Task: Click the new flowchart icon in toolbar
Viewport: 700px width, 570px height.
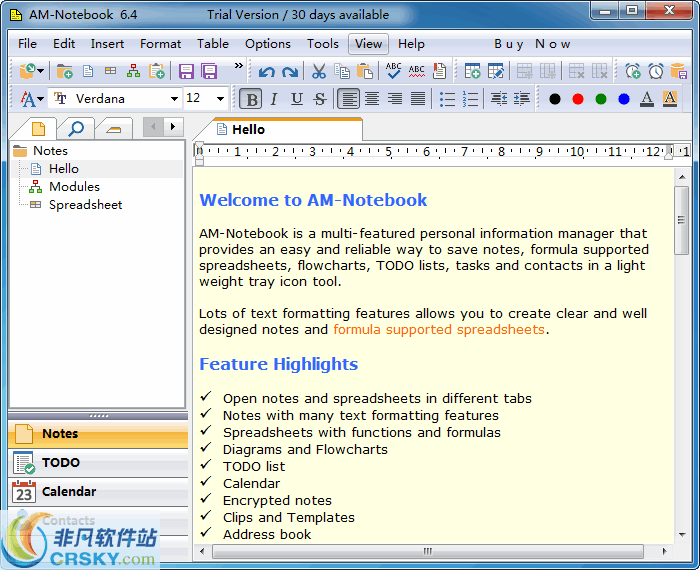Action: [x=133, y=71]
